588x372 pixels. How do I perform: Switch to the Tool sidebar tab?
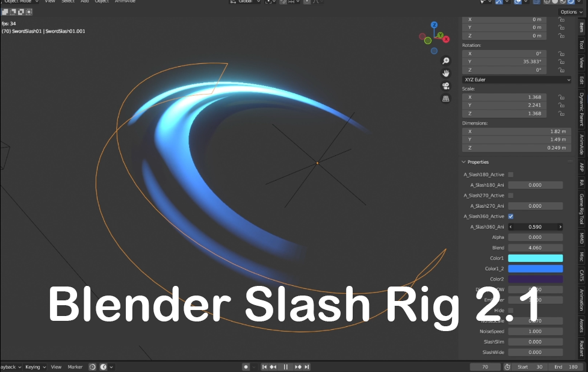(x=581, y=45)
